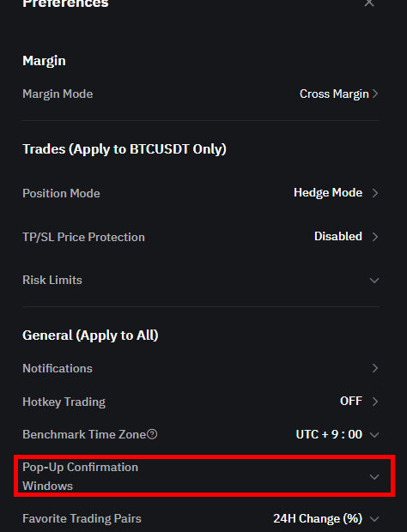Open the UTC + 9:00 time zone dropdown
Screen dimensions: 407x532
[337, 434]
